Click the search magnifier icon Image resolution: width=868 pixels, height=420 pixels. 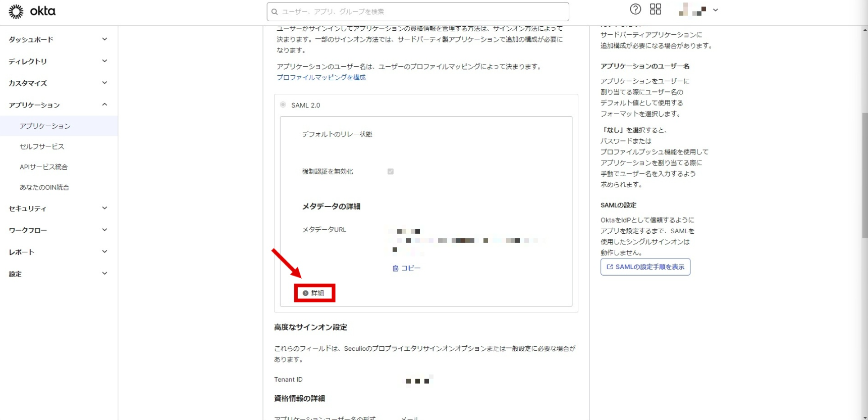coord(275,12)
